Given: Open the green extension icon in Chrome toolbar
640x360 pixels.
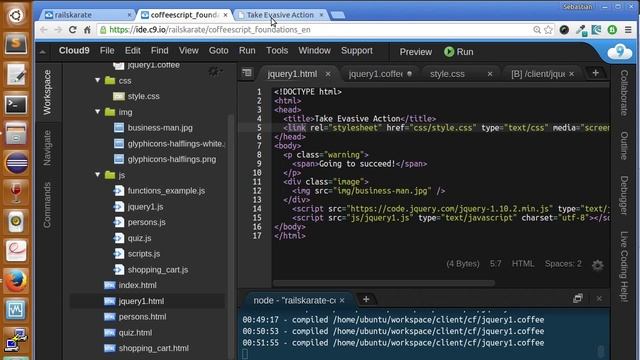Looking at the screenshot, I should tap(612, 30).
